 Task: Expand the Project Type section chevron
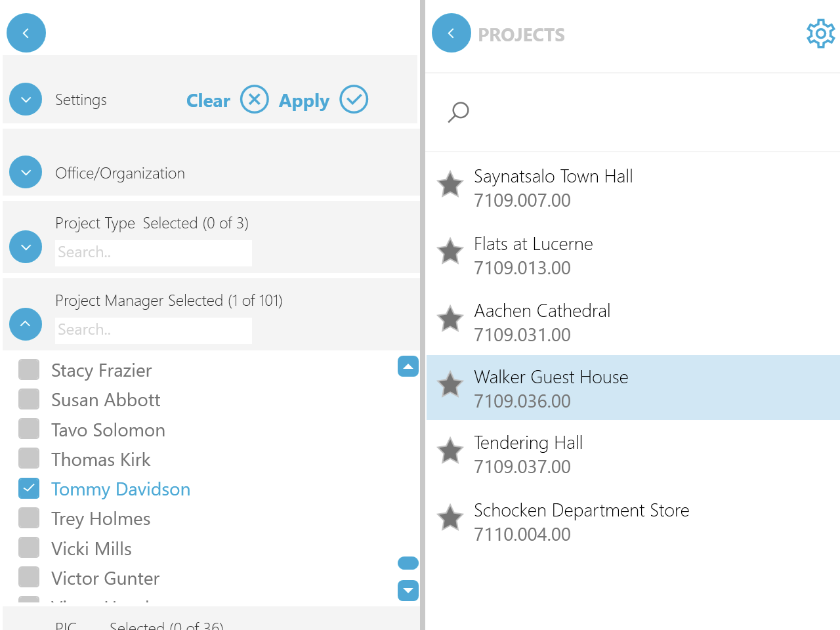(26, 247)
